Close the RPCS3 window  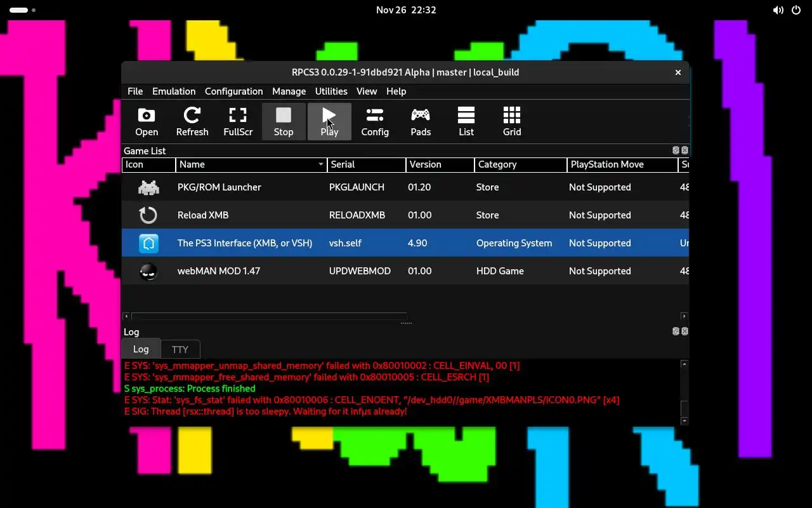(x=678, y=72)
